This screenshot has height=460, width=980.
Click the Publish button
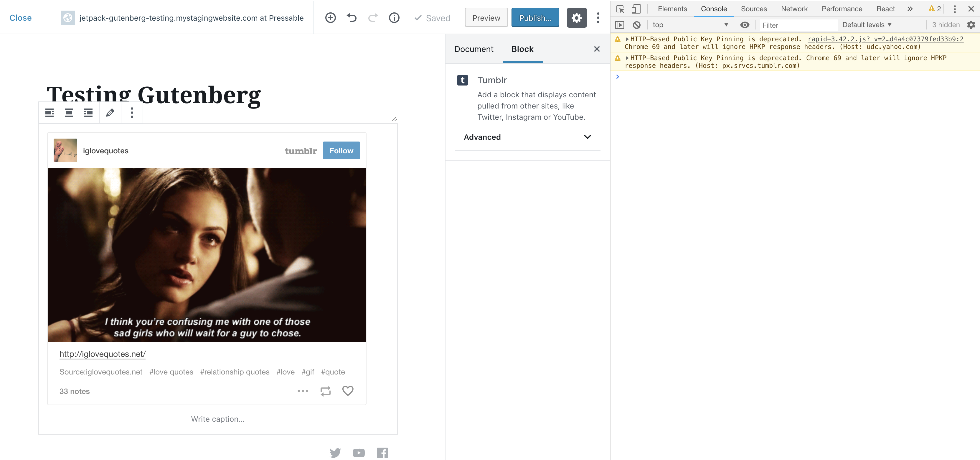(535, 18)
